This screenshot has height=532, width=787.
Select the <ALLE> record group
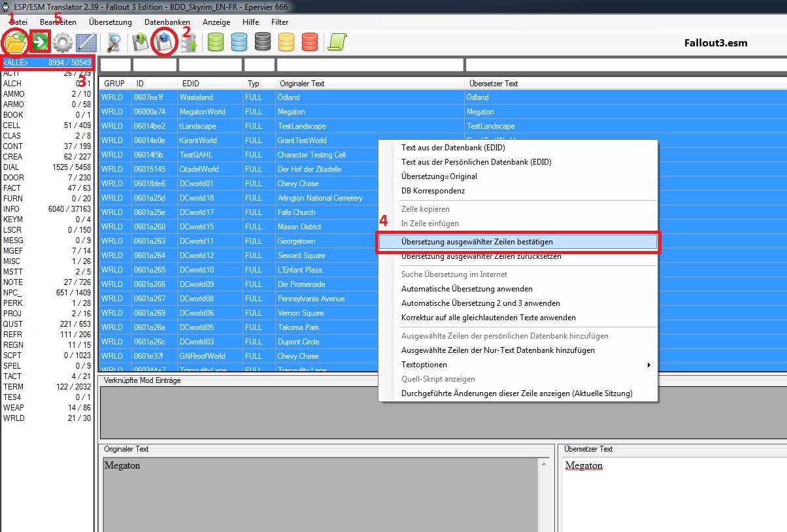[47, 63]
